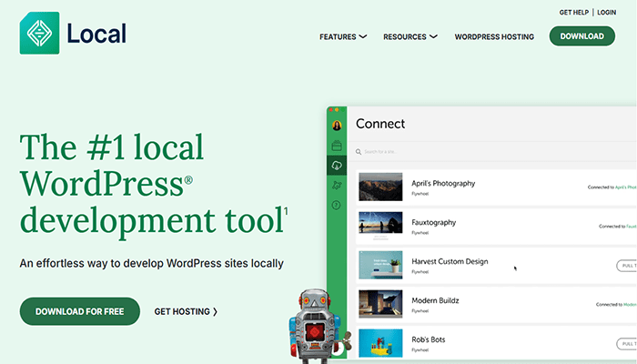Click the Local logo icon

(x=39, y=33)
